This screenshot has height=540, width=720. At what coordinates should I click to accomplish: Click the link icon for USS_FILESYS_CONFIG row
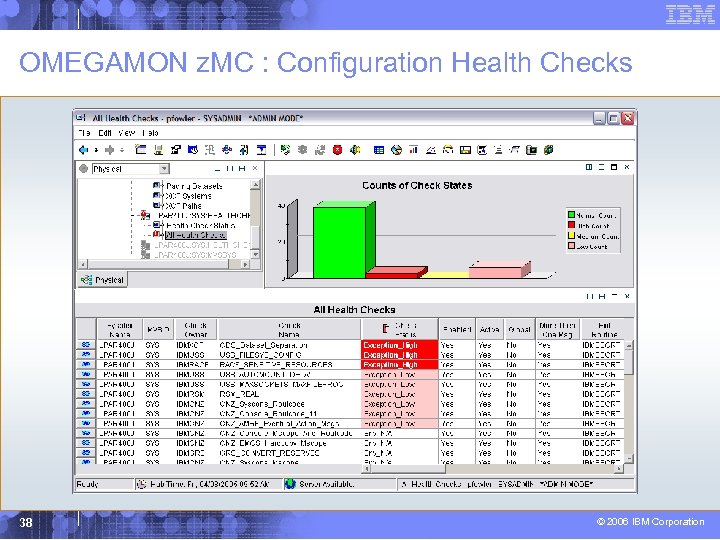[85, 354]
